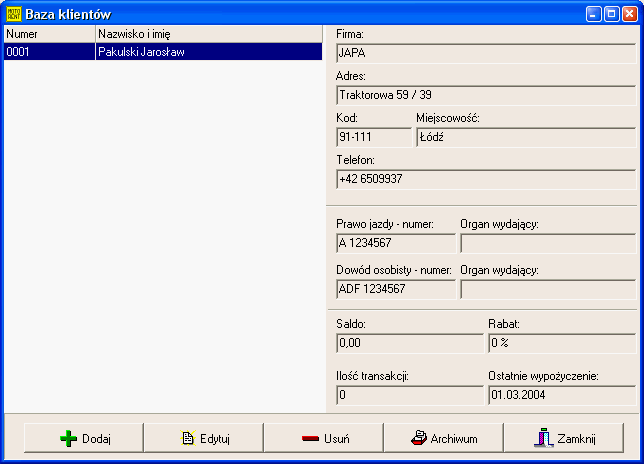Sort by the Numer column header
644x464 pixels.
48,34
